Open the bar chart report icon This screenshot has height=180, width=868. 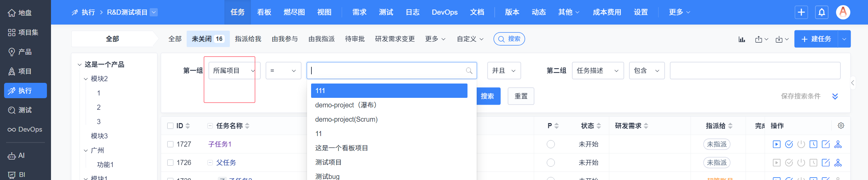click(x=742, y=39)
